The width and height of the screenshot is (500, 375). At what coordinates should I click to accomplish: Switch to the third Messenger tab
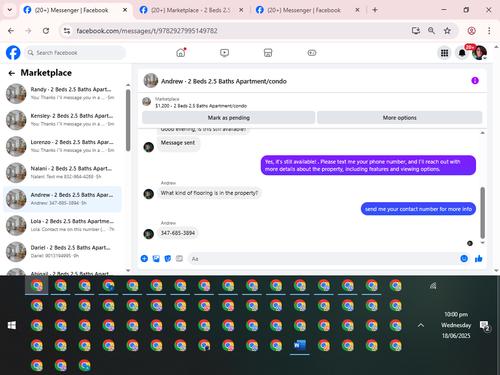[x=303, y=10]
